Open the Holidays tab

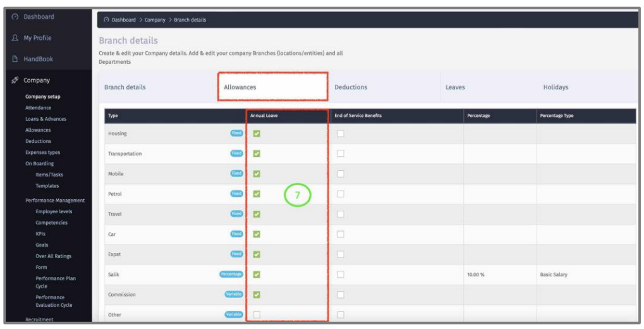(x=556, y=87)
